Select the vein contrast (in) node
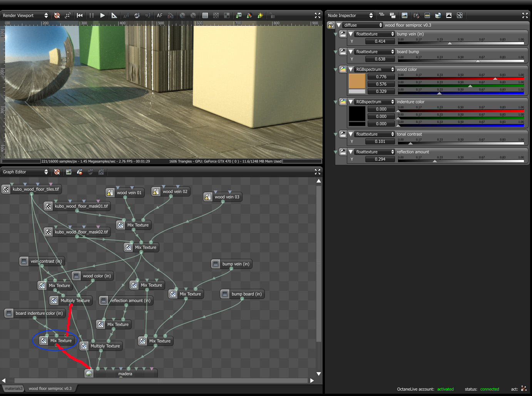The width and height of the screenshot is (532, 396). [x=42, y=261]
